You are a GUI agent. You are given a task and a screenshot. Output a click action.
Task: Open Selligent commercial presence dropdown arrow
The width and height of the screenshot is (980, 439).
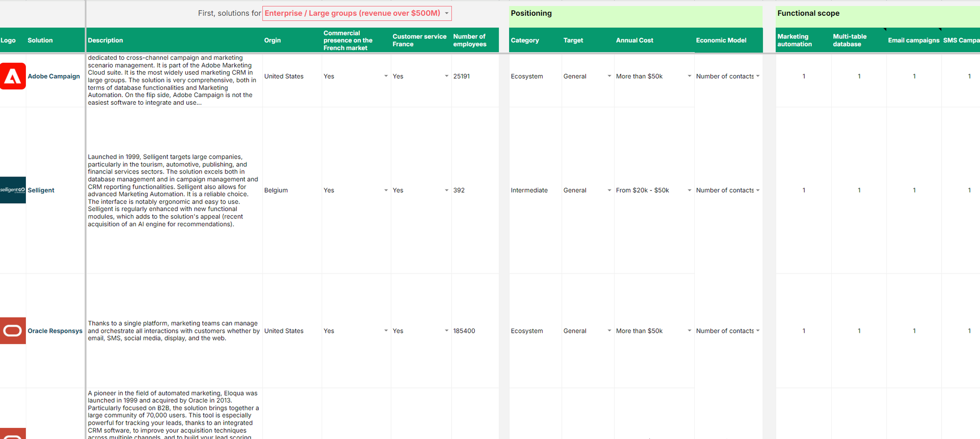pos(386,190)
